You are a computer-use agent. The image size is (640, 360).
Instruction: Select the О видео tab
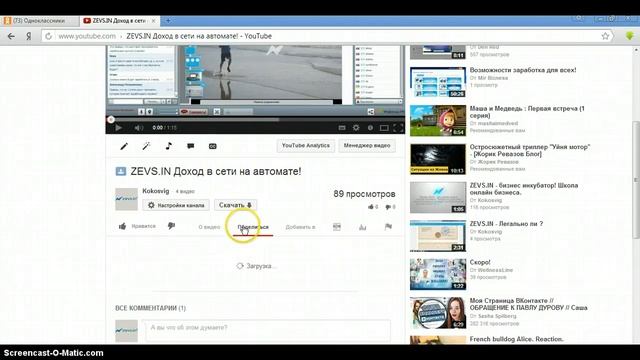[x=209, y=227]
